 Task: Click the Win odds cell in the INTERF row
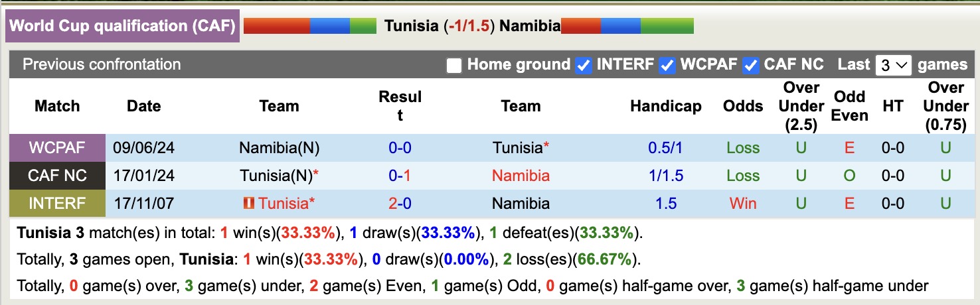tap(742, 204)
